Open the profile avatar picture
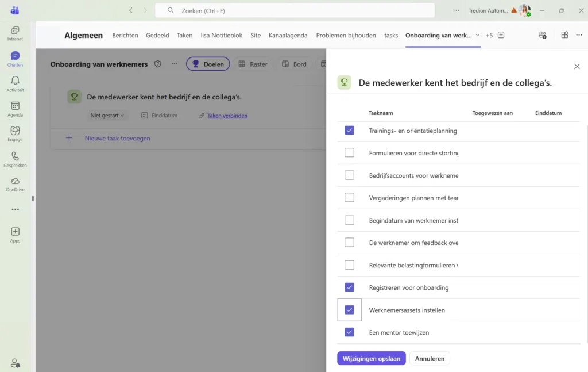Screen dimensions: 588x372 pos(525,10)
